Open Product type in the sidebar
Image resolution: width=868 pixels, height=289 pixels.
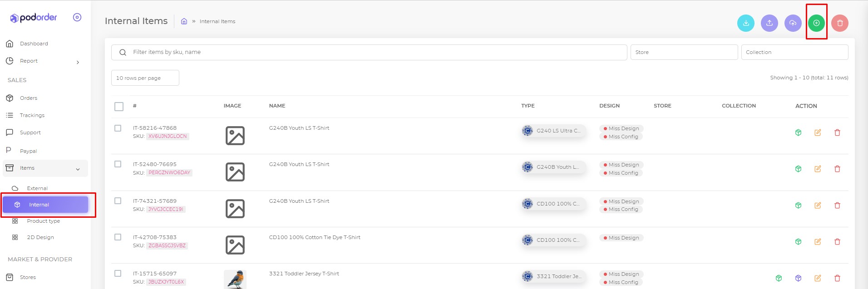(43, 221)
